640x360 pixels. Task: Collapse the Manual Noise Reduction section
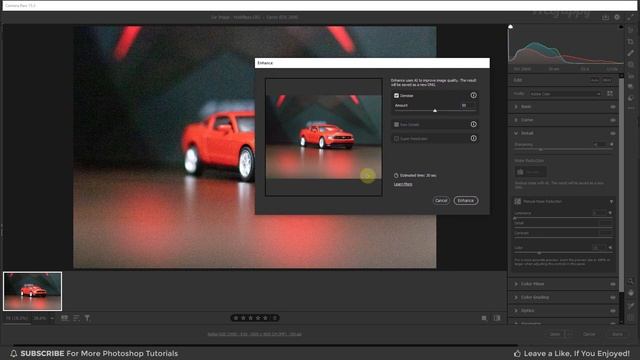coord(611,201)
